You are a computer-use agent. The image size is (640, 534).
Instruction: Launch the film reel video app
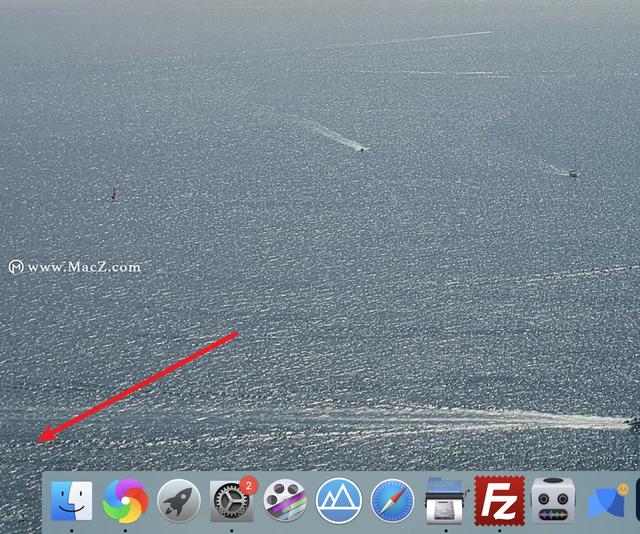coord(285,501)
